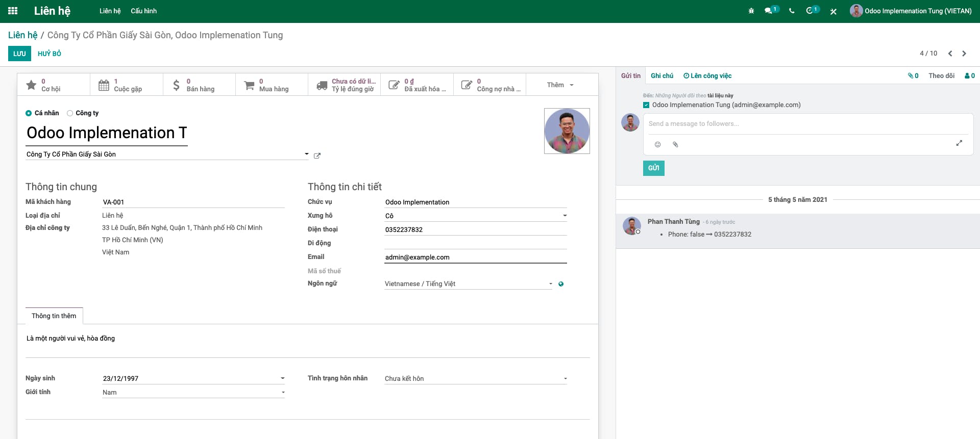Open Phan Thanh Tùng author link

coord(674,221)
